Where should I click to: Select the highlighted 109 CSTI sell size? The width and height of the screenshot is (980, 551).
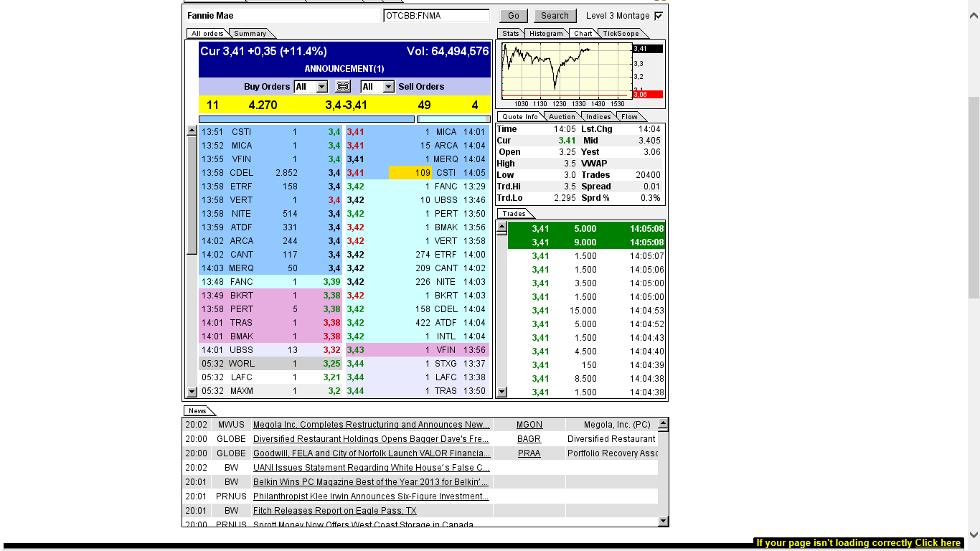click(410, 173)
